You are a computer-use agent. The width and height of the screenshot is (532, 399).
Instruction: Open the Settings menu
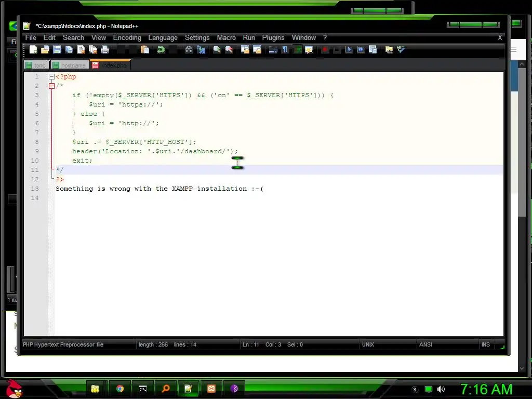coord(197,37)
